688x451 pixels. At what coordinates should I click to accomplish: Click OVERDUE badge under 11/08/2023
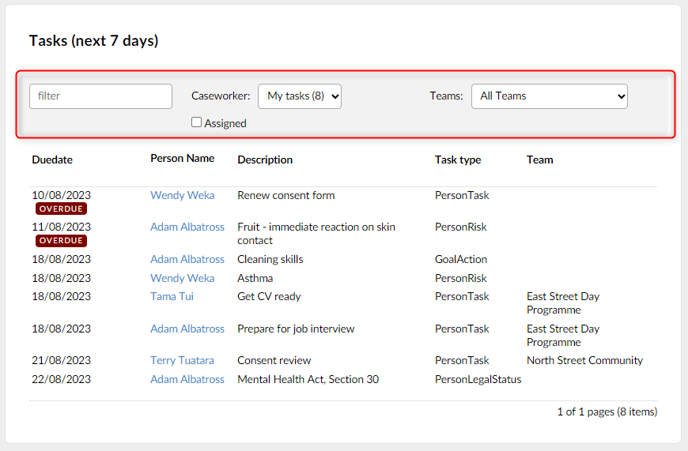coord(61,240)
